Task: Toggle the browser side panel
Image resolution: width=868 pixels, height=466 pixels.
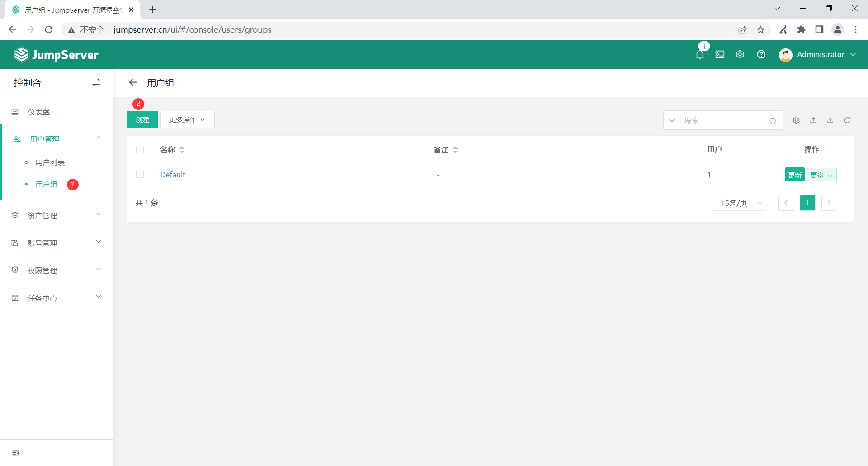Action: (x=819, y=29)
